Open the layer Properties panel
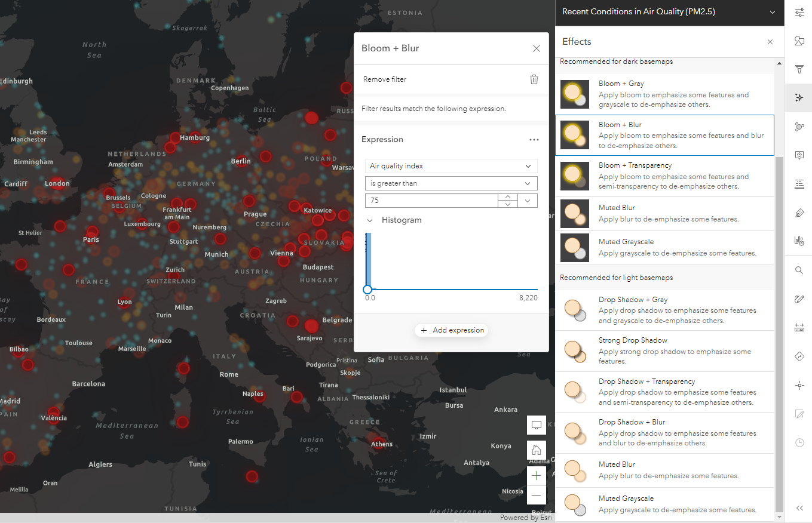The height and width of the screenshot is (523, 812). pyautogui.click(x=799, y=12)
